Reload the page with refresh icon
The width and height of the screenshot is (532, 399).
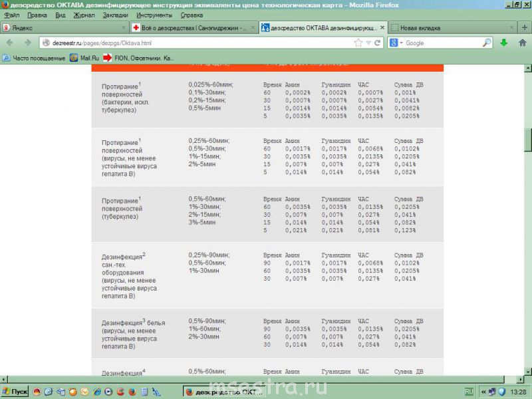[378, 43]
